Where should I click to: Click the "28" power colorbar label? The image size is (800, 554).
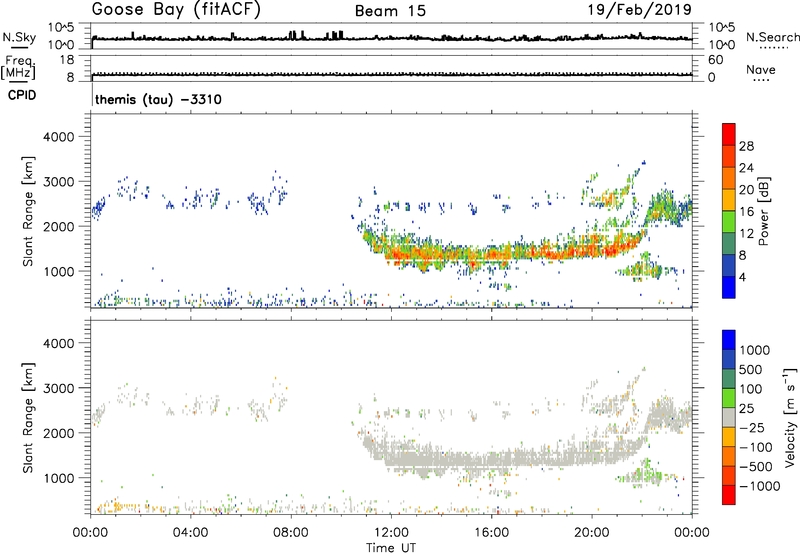coord(746,146)
